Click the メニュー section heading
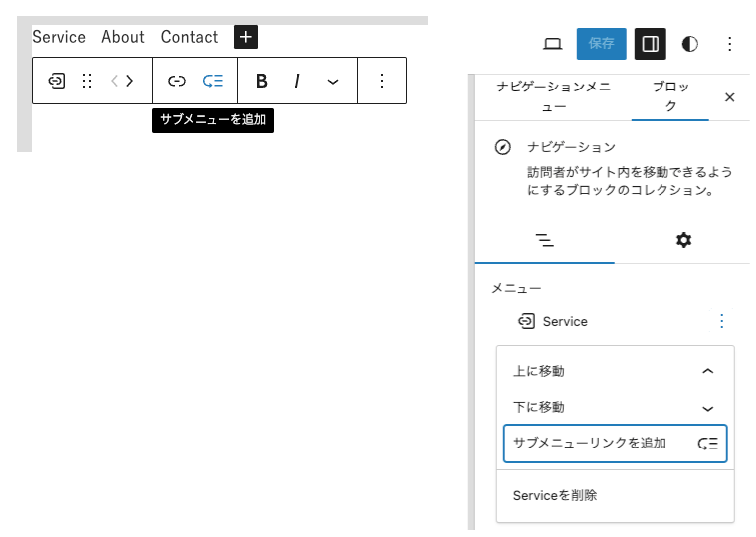The width and height of the screenshot is (756, 537). coord(516,288)
